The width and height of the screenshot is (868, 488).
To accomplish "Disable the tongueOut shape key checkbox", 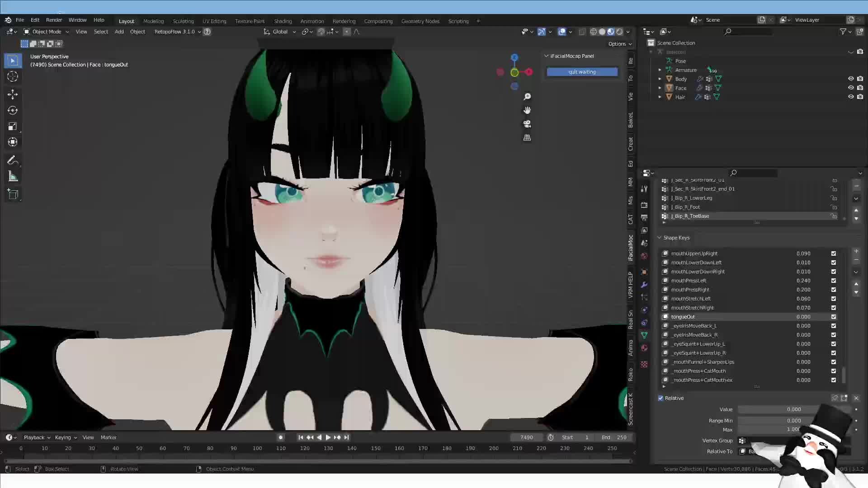I will (833, 317).
